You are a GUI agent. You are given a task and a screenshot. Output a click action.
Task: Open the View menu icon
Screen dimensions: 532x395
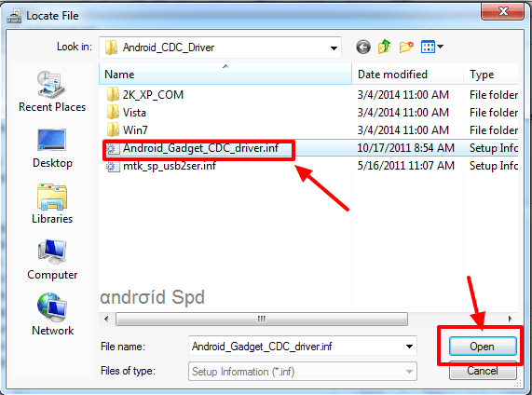point(428,47)
